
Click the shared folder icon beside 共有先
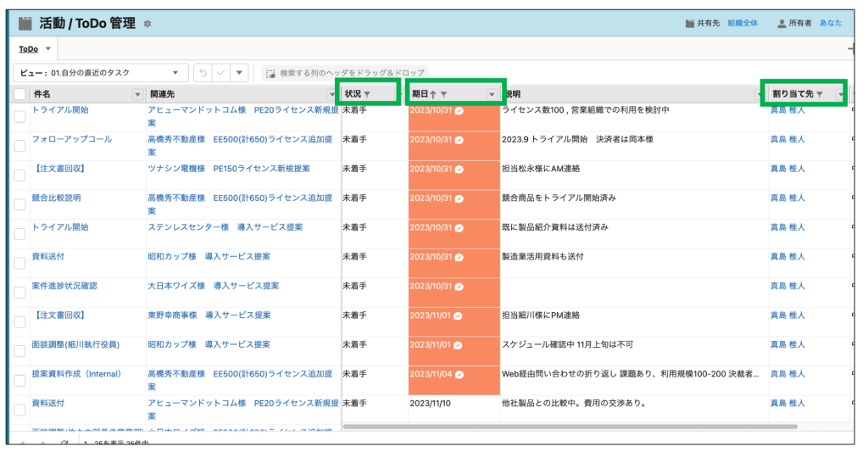click(x=690, y=23)
